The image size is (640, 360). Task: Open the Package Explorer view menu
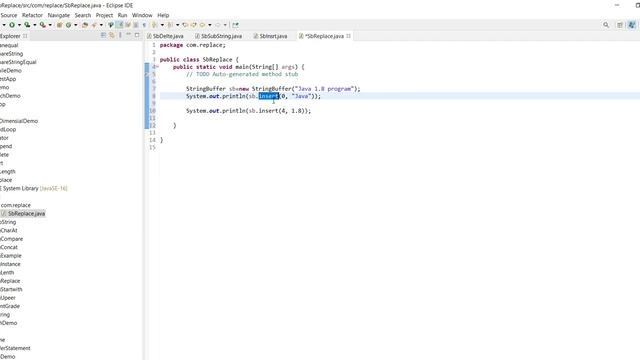click(120, 36)
